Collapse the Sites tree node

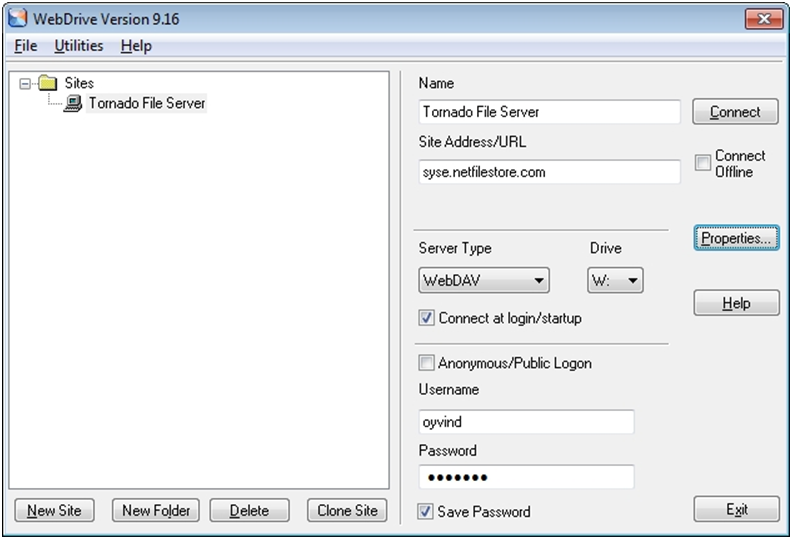[x=25, y=83]
